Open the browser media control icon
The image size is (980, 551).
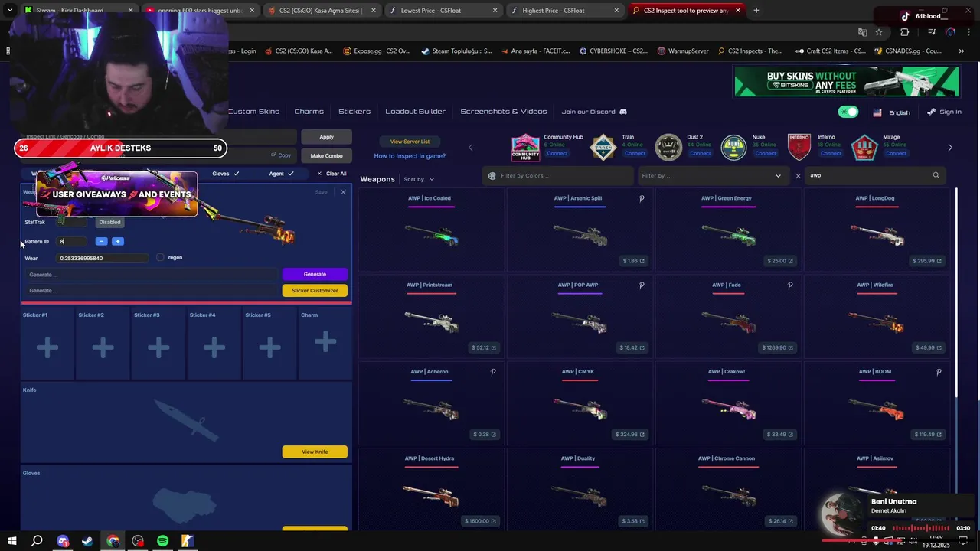[932, 32]
